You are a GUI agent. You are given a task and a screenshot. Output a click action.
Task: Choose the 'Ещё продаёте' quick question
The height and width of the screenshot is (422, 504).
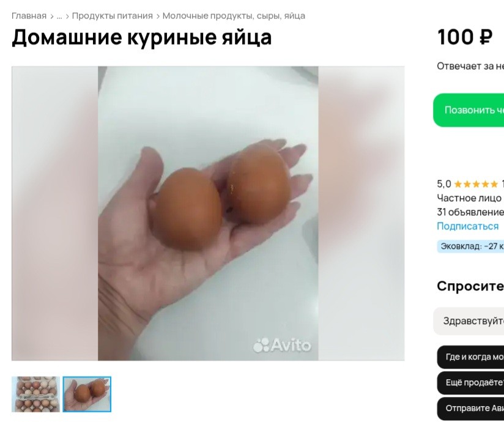[470, 382]
